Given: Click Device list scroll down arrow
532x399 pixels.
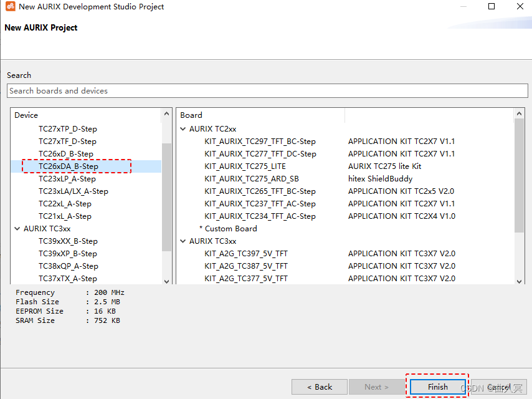Looking at the screenshot, I should [166, 281].
